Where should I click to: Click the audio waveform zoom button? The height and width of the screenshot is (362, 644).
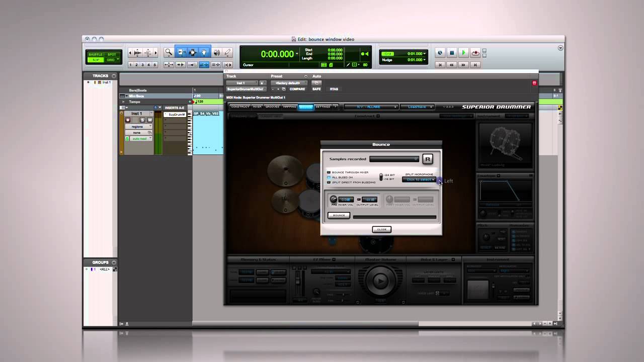(137, 53)
